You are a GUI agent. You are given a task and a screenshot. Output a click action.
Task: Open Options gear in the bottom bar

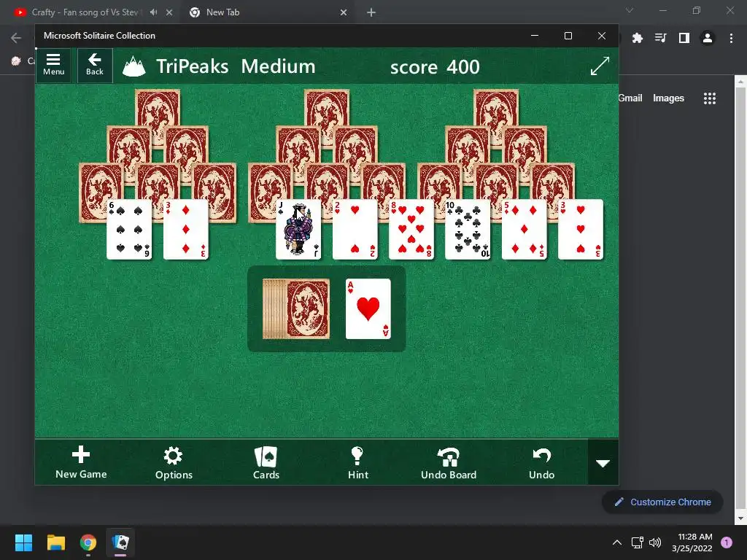click(x=174, y=462)
